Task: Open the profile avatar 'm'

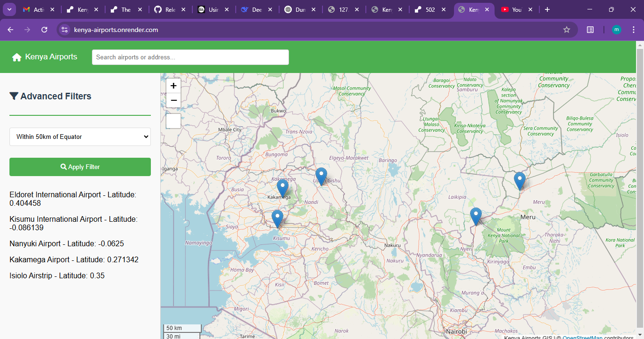Action: coord(617,30)
